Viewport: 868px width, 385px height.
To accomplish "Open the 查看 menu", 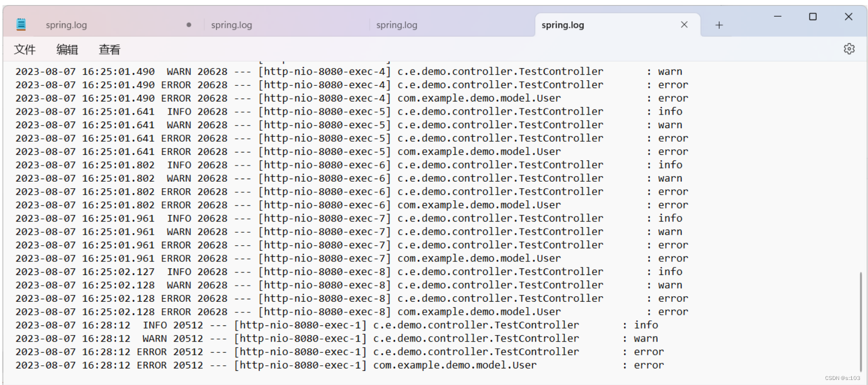I will point(109,49).
